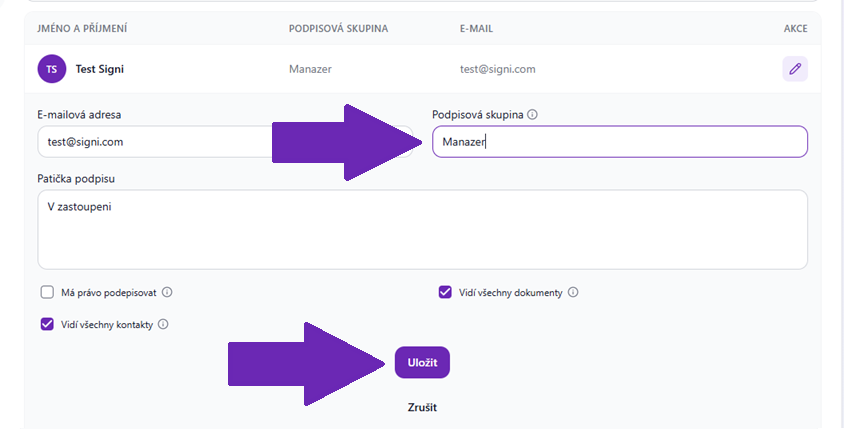
Task: Click the Podpisová skupina column header
Action: pos(339,29)
